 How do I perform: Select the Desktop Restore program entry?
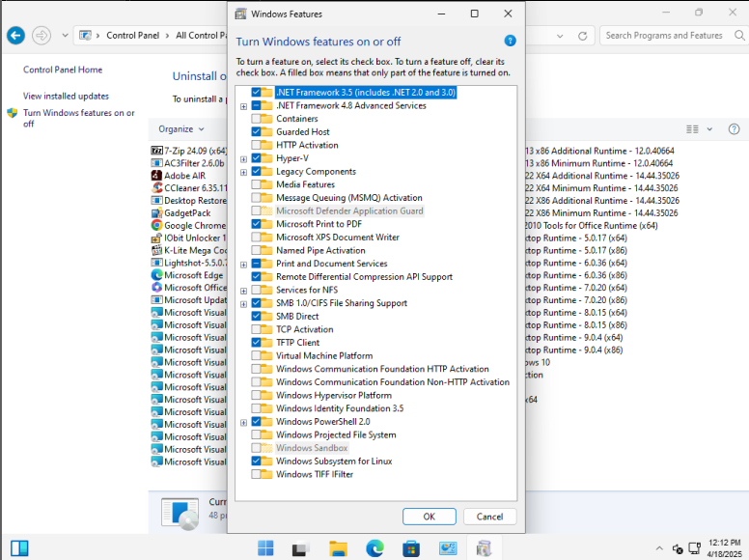click(x=189, y=200)
